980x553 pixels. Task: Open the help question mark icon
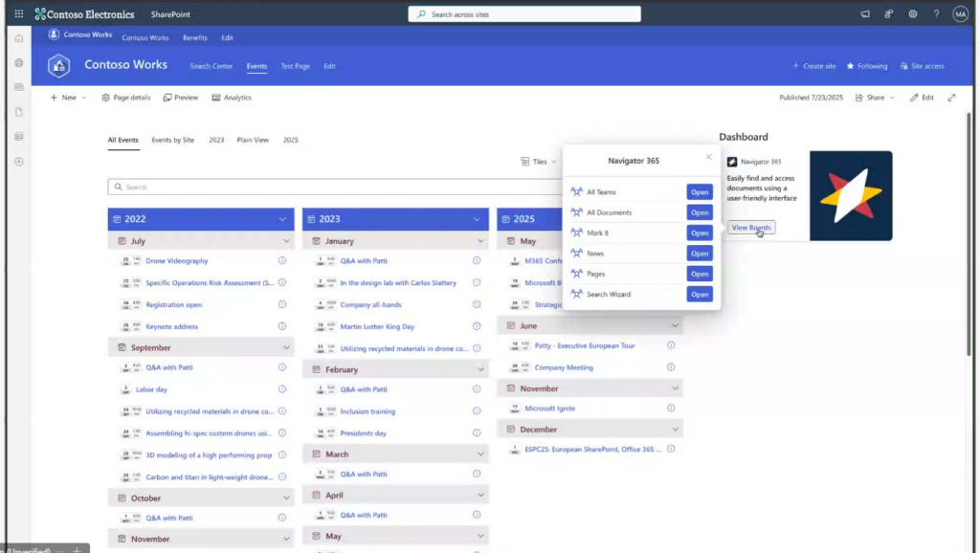tap(936, 13)
